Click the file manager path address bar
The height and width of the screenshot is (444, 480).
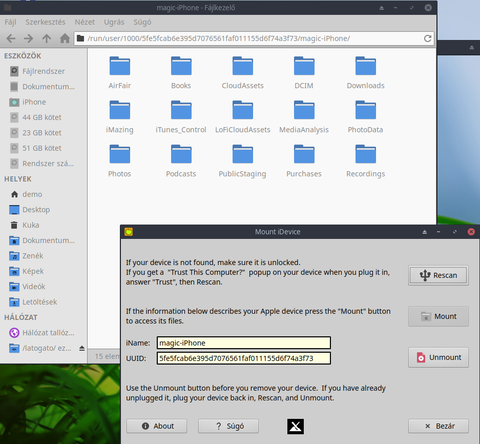point(248,38)
